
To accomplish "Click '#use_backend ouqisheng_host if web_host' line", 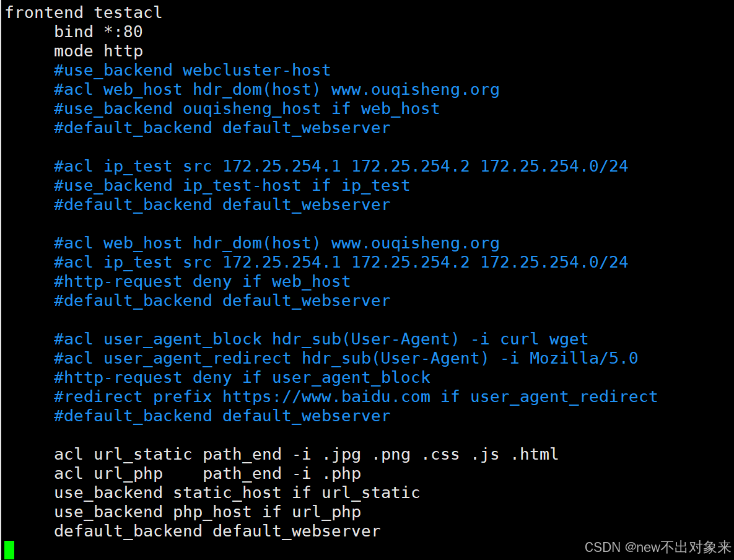I will (x=247, y=108).
